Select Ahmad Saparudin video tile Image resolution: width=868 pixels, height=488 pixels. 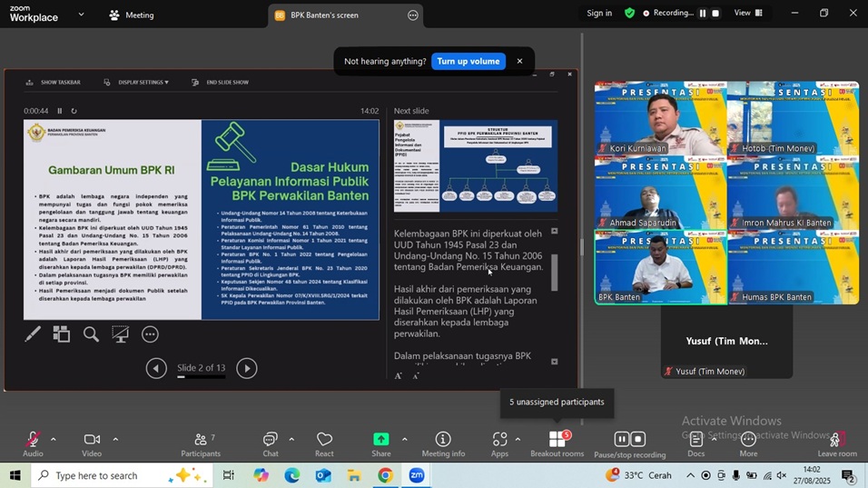coord(660,193)
